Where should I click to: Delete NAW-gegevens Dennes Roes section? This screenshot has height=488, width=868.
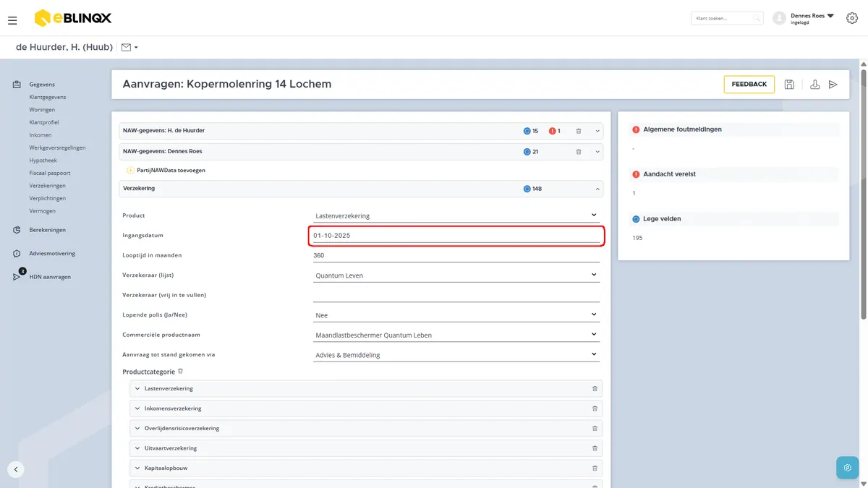[578, 152]
